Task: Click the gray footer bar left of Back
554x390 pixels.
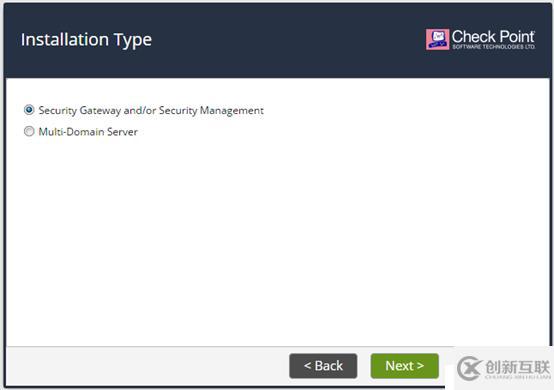Action: coord(147,366)
